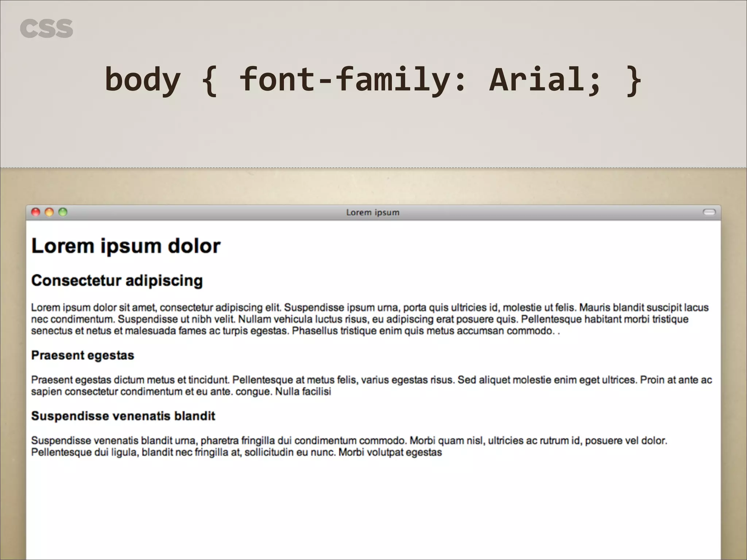Minimize the window using the yellow button
This screenshot has width=747, height=560.
pyautogui.click(x=49, y=212)
